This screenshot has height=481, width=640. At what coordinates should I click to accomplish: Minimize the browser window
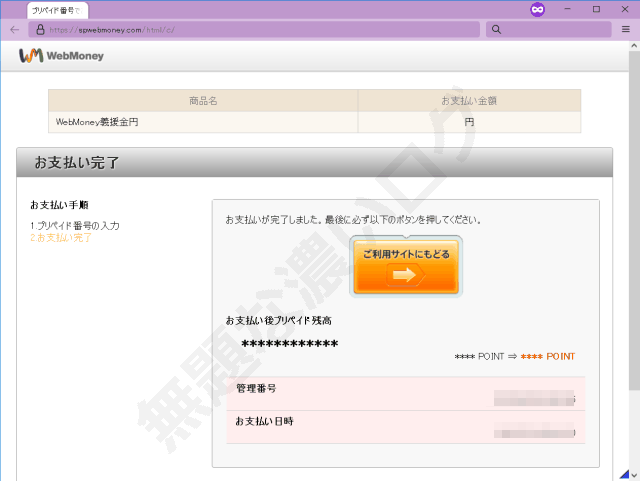pos(567,9)
